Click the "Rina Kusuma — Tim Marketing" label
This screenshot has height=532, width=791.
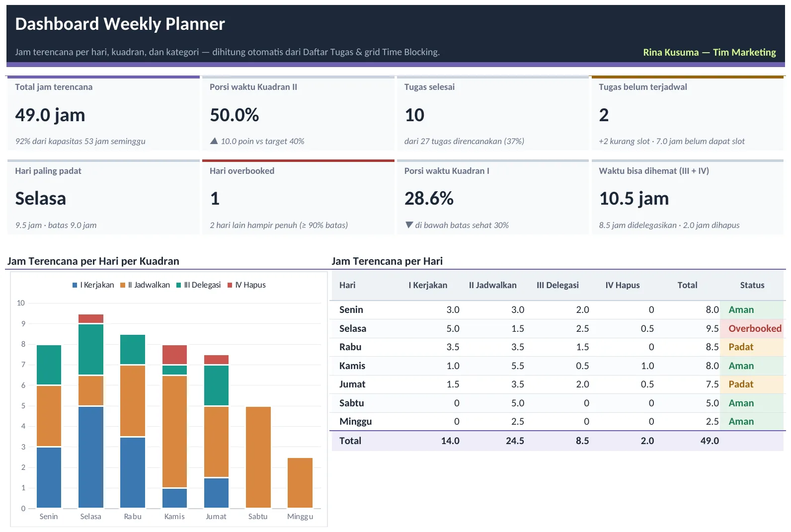pyautogui.click(x=710, y=52)
